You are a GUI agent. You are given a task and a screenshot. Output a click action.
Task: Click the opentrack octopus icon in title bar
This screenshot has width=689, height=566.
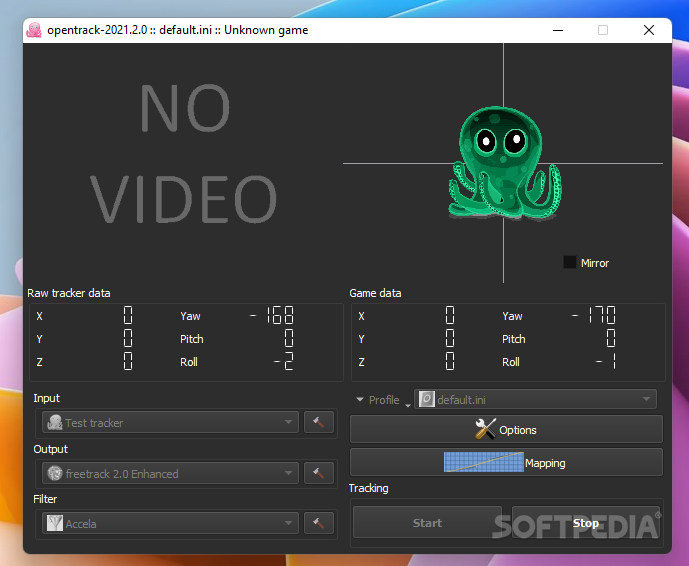(34, 30)
